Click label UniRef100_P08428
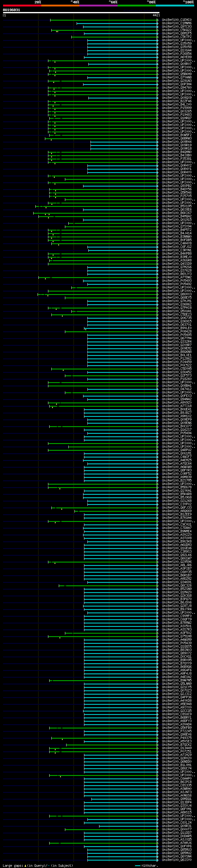The height and width of the screenshot is (868, 197). tap(176, 332)
